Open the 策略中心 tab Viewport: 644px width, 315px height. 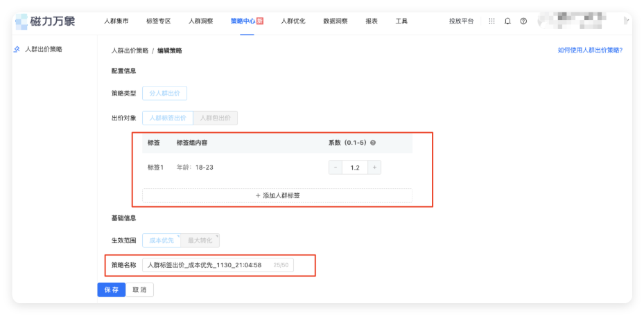point(243,21)
